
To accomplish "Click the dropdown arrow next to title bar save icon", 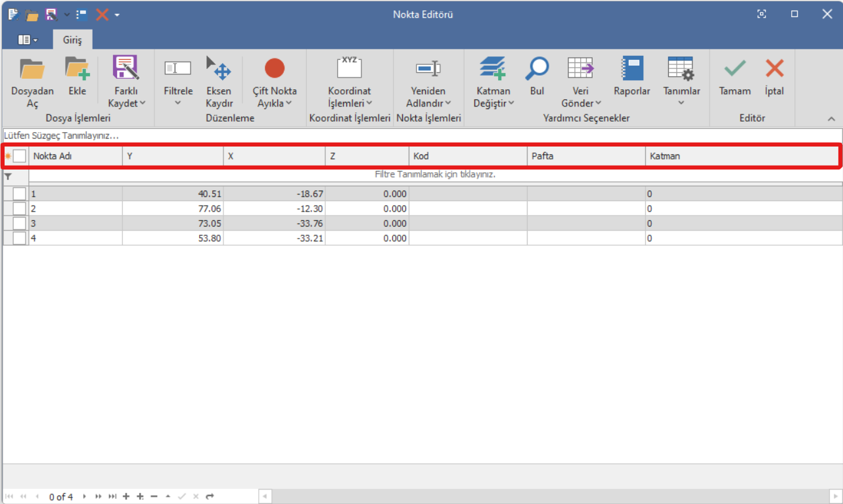I will [66, 14].
